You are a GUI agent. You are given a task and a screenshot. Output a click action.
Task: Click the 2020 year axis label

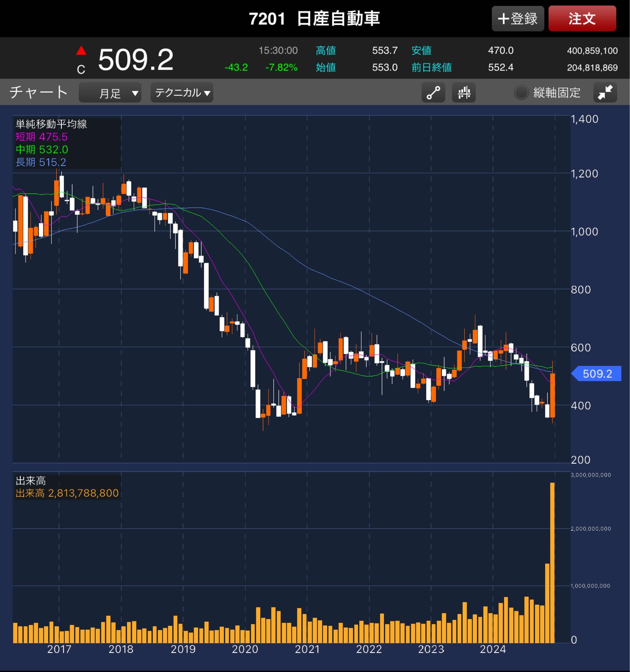pyautogui.click(x=245, y=649)
